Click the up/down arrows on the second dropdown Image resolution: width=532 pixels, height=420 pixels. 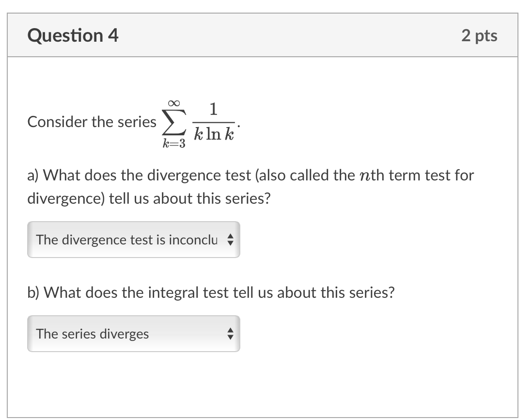click(x=232, y=334)
